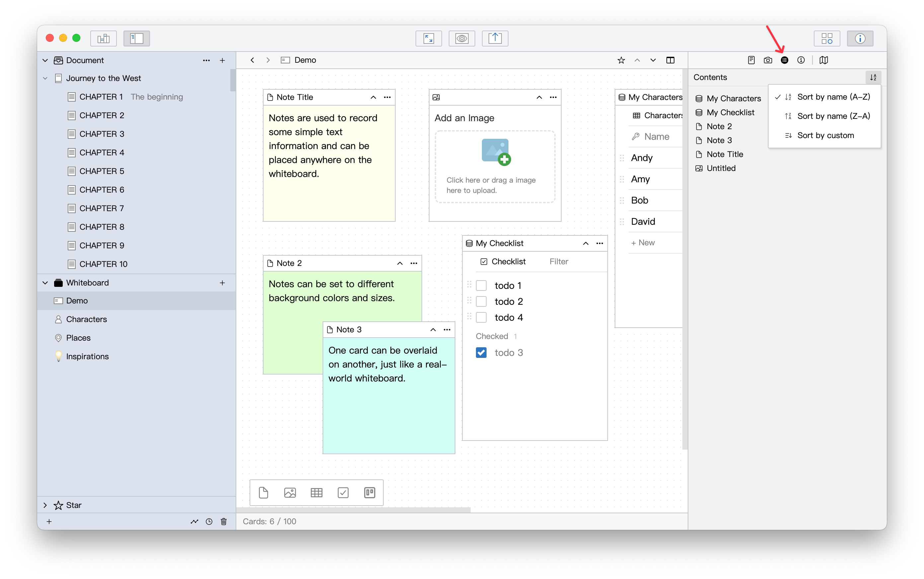
Task: Check the todo 1 checkbox
Action: pyautogui.click(x=481, y=286)
